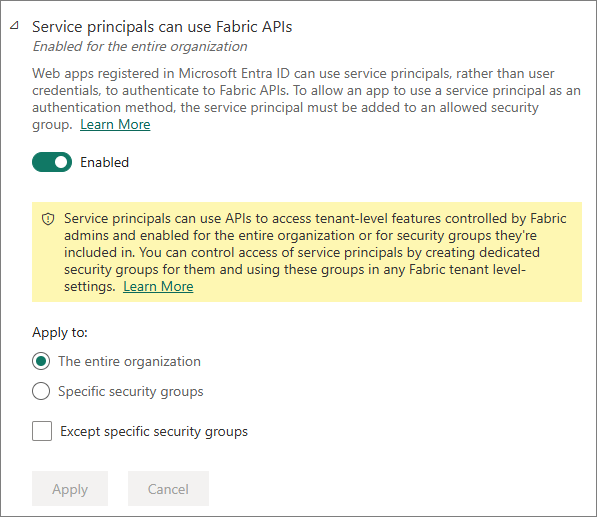
Task: Select 'The entire organization' radio option
Action: 41,361
